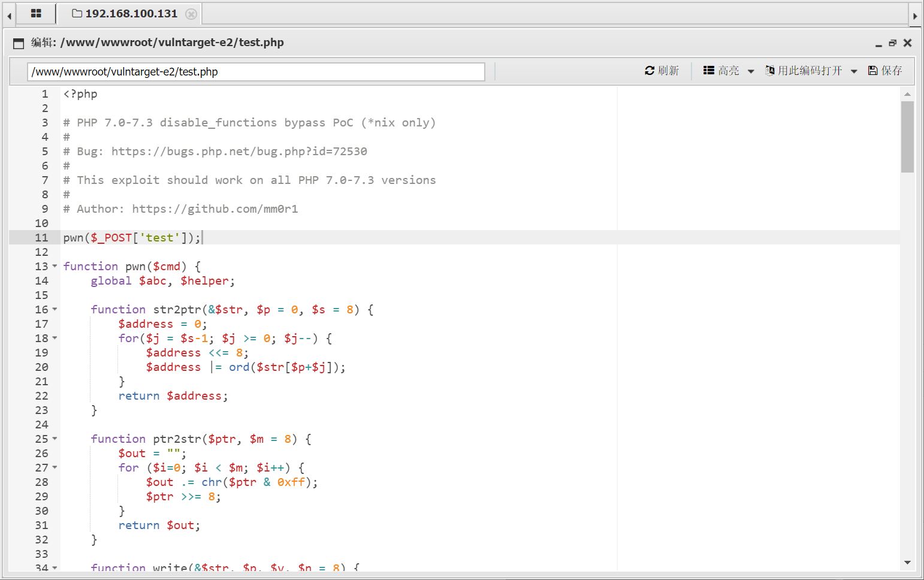
Task: Collapse the write function at line 34
Action: (x=55, y=567)
